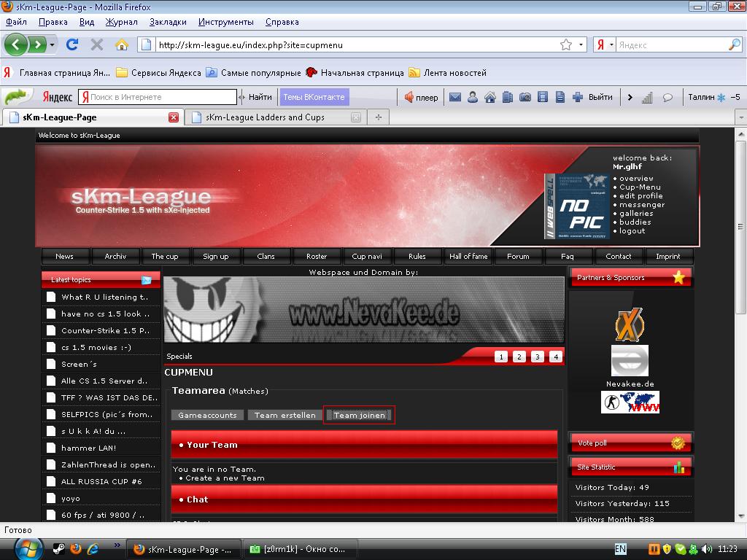This screenshot has width=747, height=560.
Task: Click the logout link in user panel
Action: [632, 231]
